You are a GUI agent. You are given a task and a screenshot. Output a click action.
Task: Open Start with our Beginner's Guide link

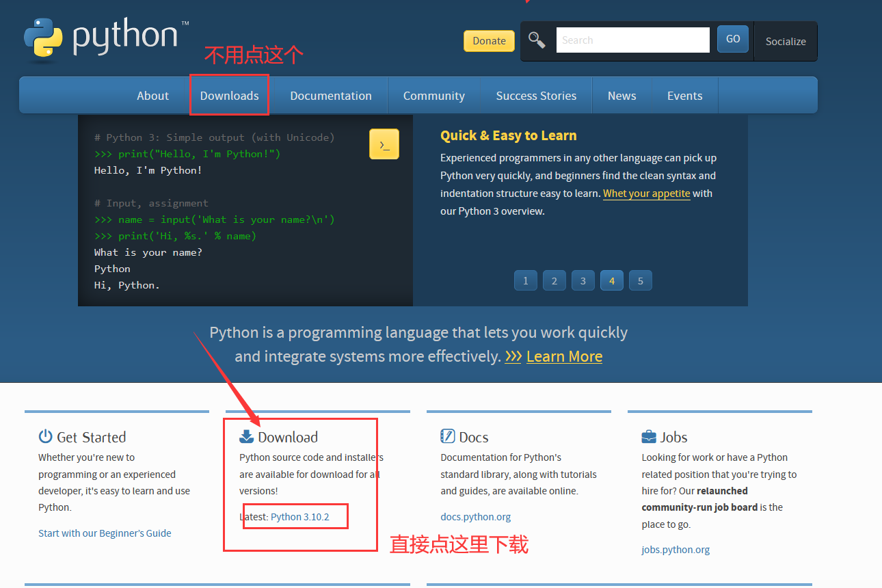tap(105, 533)
